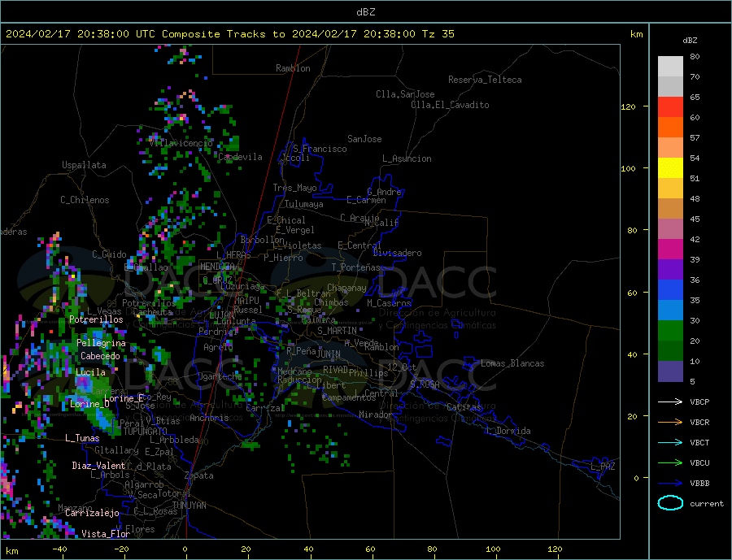This screenshot has width=732, height=560.
Task: Click the Reserva_Telteca label
Action: 485,80
